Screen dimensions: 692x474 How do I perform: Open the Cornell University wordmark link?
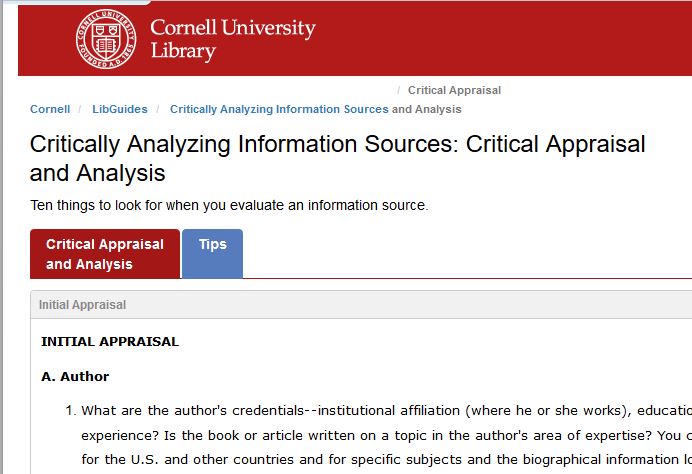coord(233,27)
